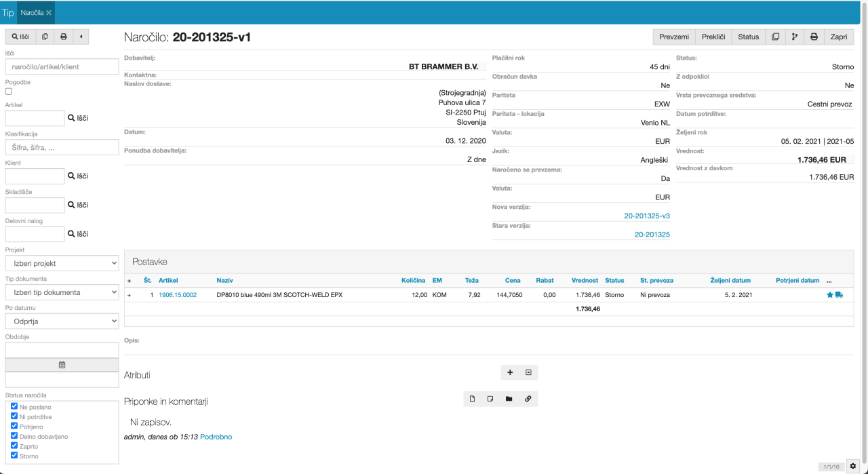Click the link icon in Priponke in komentarji
This screenshot has width=868, height=474.
coord(528,399)
